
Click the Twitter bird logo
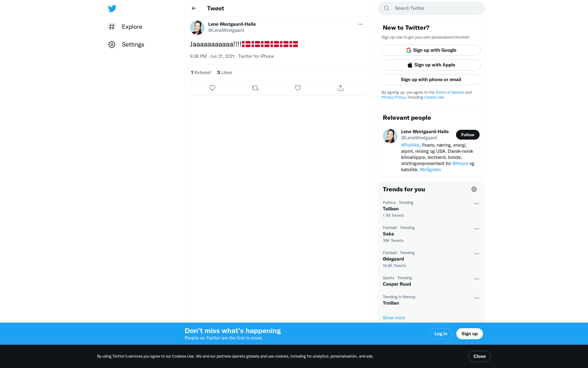(x=112, y=8)
